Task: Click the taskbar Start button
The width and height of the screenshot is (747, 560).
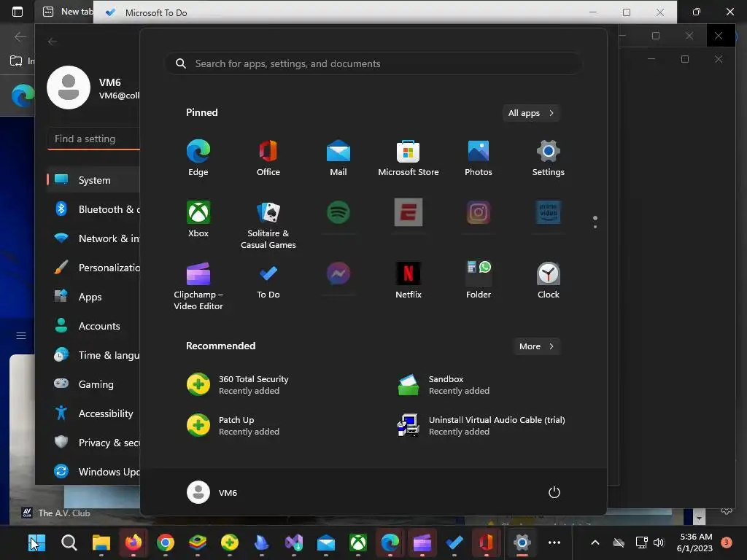Action: click(36, 542)
